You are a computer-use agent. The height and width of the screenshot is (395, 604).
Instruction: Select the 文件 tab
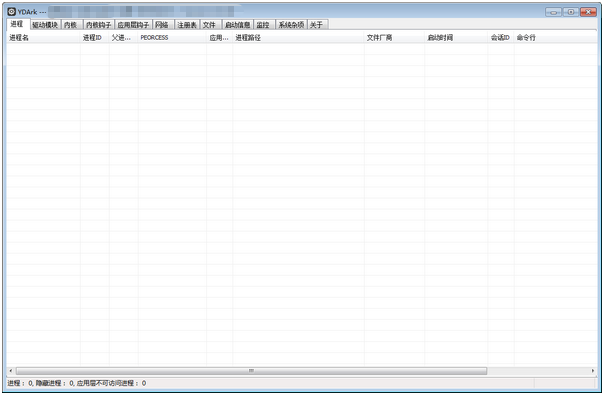(210, 25)
